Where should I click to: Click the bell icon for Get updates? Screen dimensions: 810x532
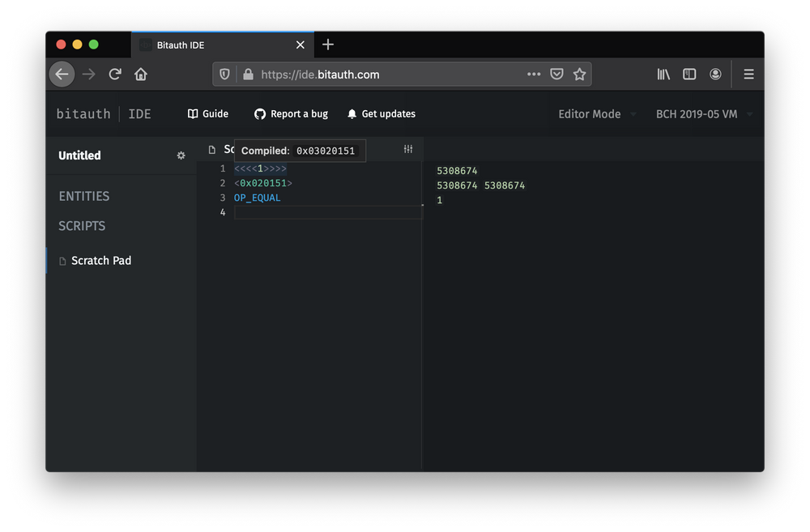pyautogui.click(x=351, y=113)
